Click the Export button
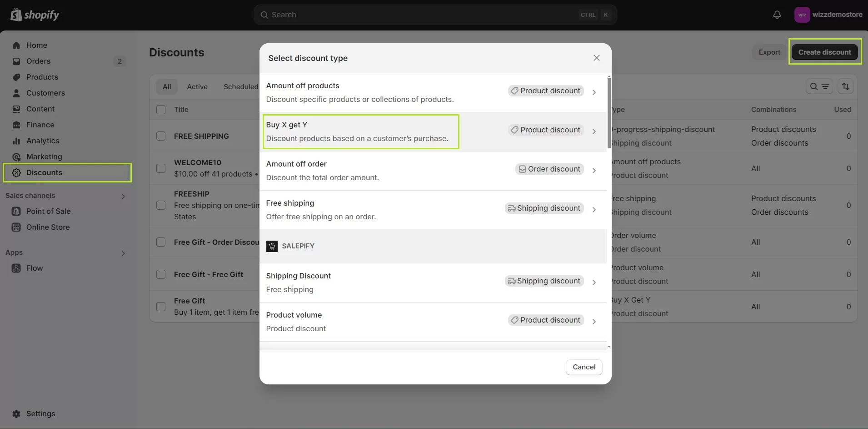Viewport: 868px width, 429px height. 769,52
